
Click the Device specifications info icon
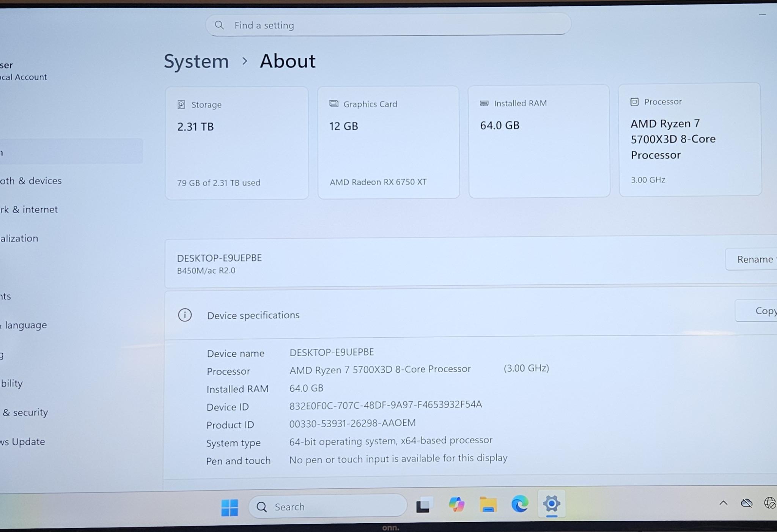[185, 315]
